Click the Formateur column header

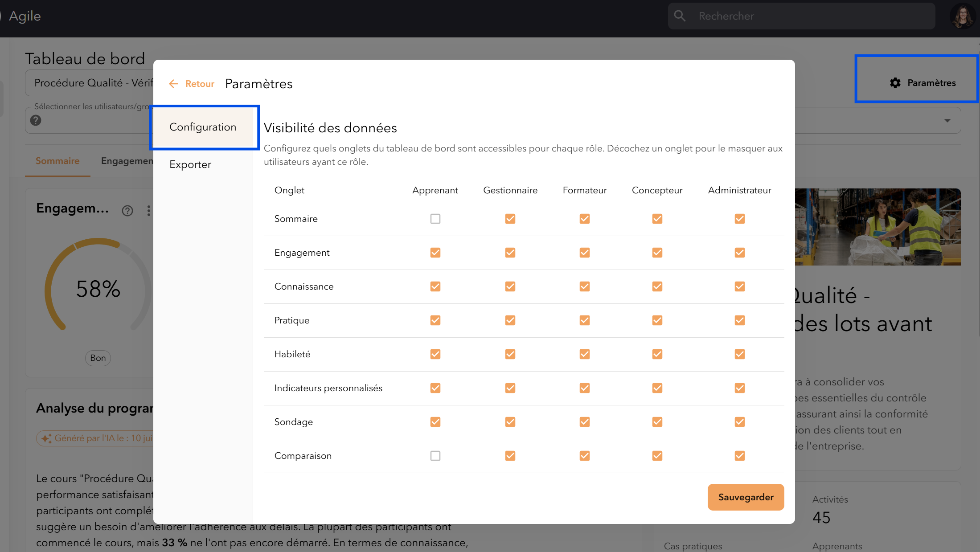pyautogui.click(x=585, y=190)
